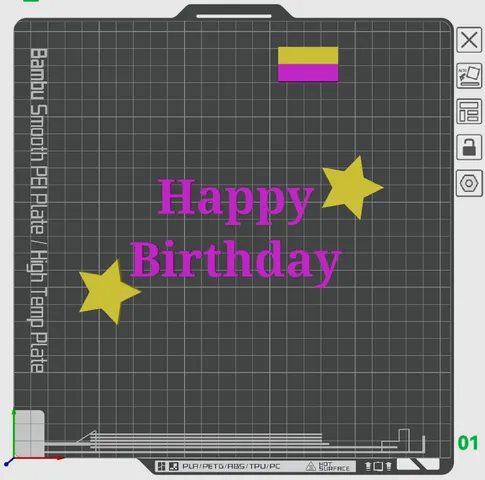This screenshot has height=480, width=485.
Task: Toggle the plate lock icon
Action: (x=469, y=147)
